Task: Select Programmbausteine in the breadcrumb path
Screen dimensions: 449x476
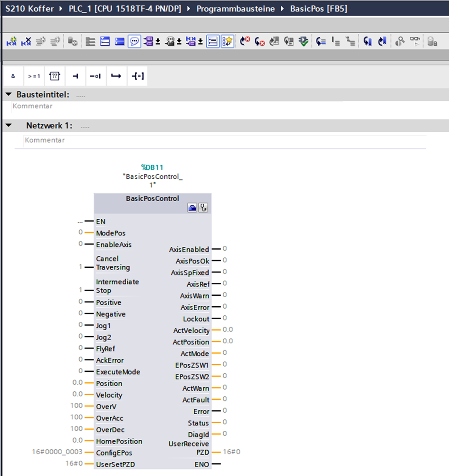Action: 236,9
